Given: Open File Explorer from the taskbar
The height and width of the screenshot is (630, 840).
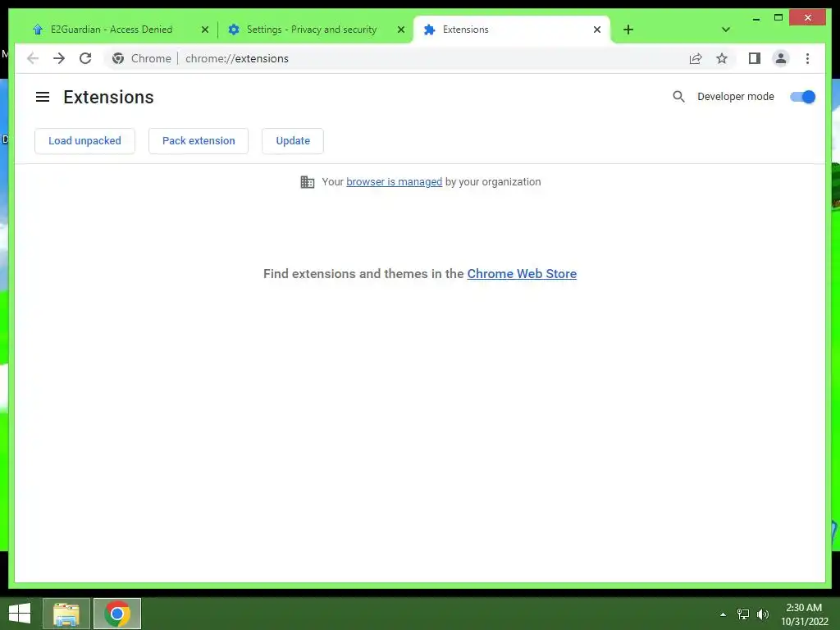Looking at the screenshot, I should 66,614.
